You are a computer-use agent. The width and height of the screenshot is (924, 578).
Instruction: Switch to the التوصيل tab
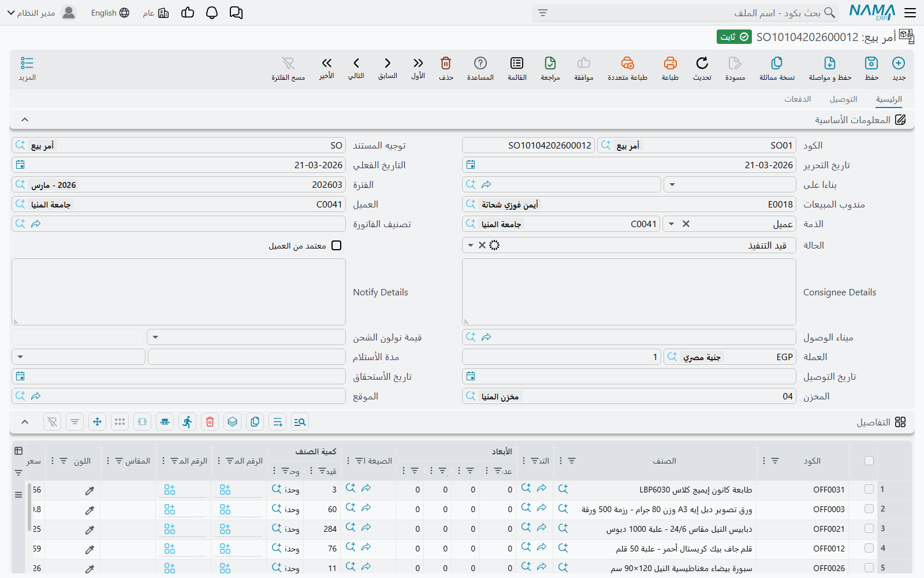[x=843, y=99]
